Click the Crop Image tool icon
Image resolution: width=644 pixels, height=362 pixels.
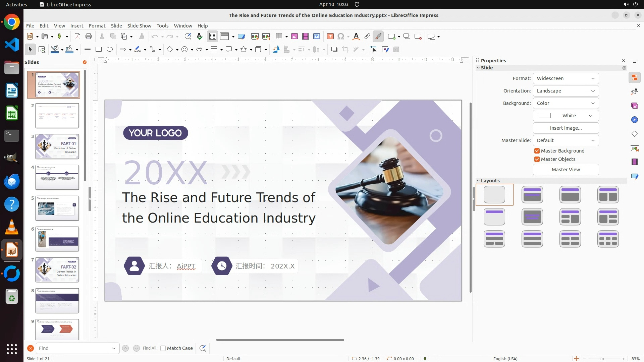click(345, 50)
